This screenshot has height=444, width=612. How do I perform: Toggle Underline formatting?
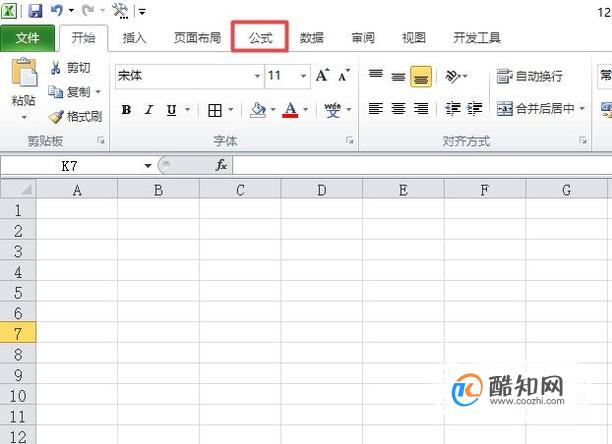pyautogui.click(x=171, y=110)
